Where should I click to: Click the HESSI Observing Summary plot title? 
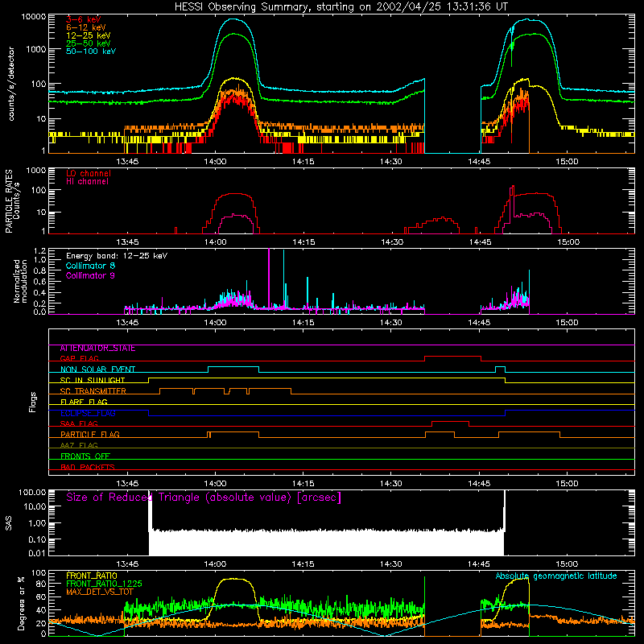coord(341,7)
